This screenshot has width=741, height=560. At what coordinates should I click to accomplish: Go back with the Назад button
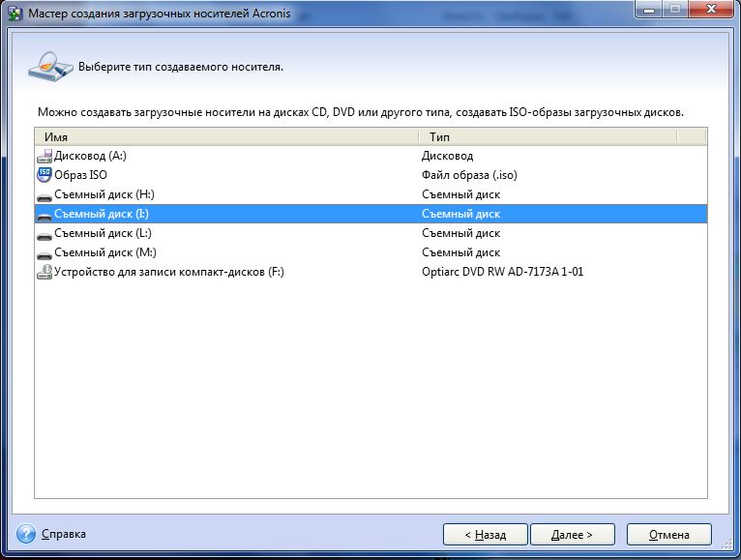486,535
